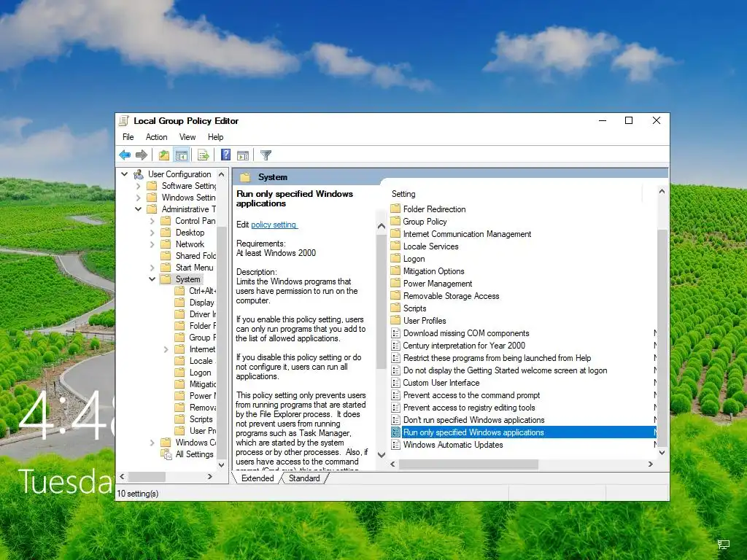
Task: Expand the Start Menu node
Action: point(152,268)
